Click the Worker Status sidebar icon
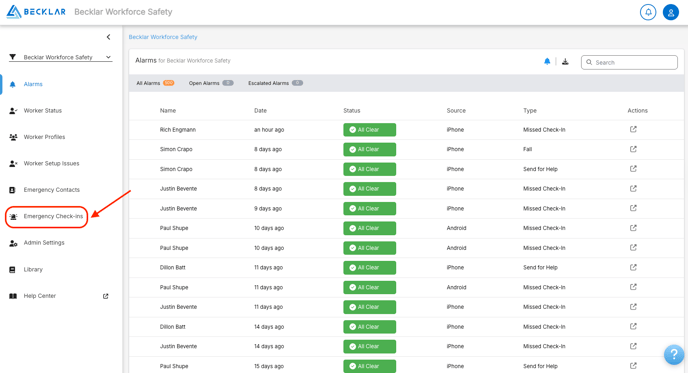Viewport: 688px width, 373px height. point(13,111)
